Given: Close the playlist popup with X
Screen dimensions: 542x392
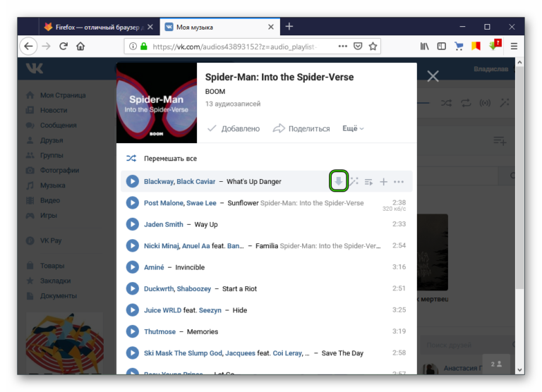Looking at the screenshot, I should pos(433,76).
